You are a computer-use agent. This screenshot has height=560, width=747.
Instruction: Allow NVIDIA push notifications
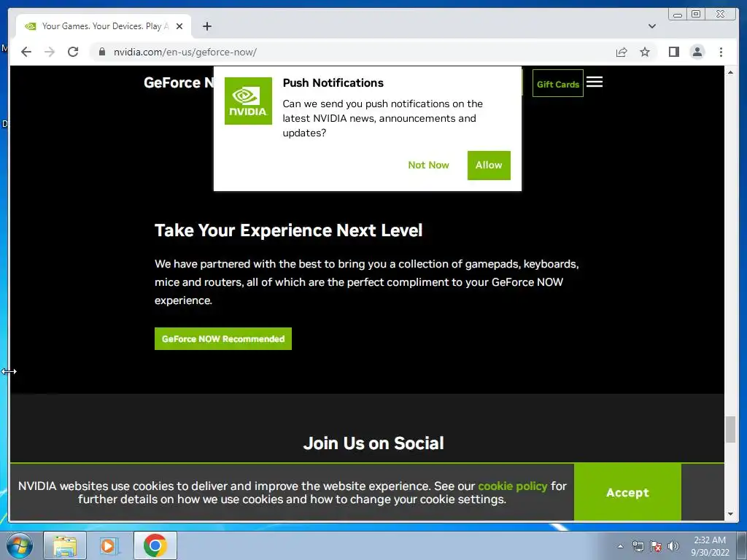pyautogui.click(x=489, y=166)
